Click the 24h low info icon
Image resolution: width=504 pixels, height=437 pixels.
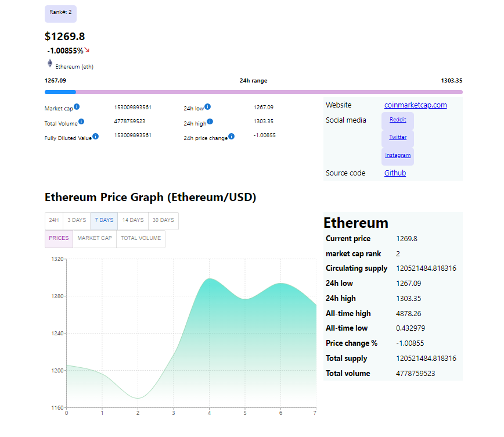point(208,106)
